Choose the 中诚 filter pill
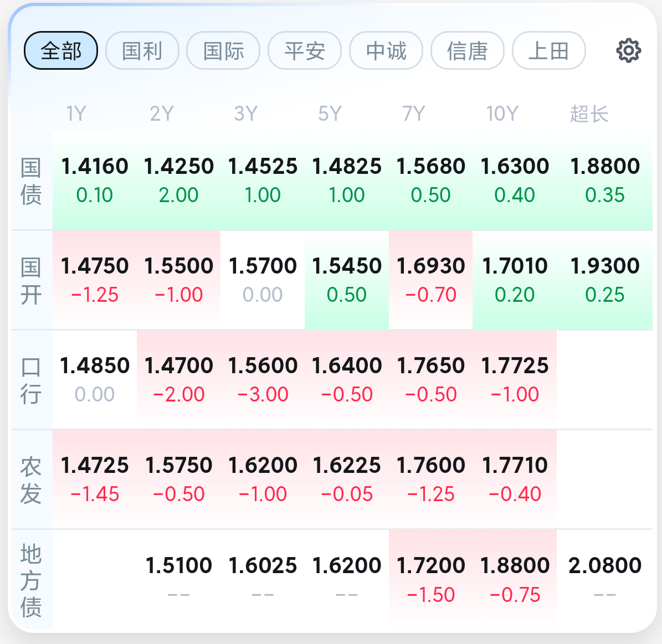The image size is (662, 644). (386, 50)
